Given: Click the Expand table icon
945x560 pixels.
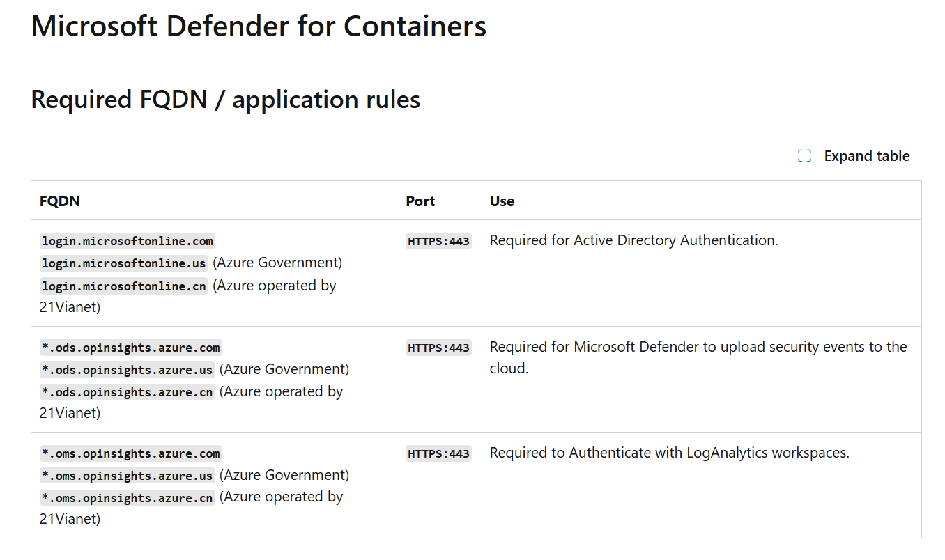Looking at the screenshot, I should click(804, 156).
